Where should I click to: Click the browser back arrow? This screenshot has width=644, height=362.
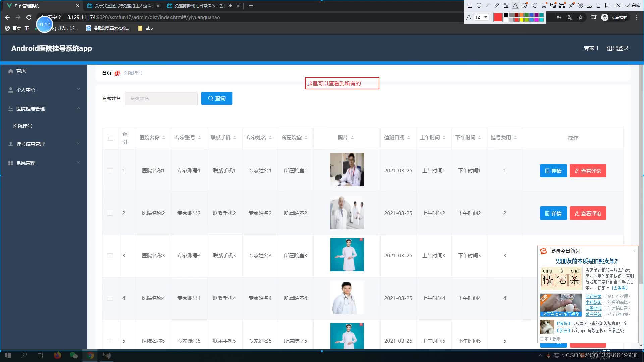7,17
